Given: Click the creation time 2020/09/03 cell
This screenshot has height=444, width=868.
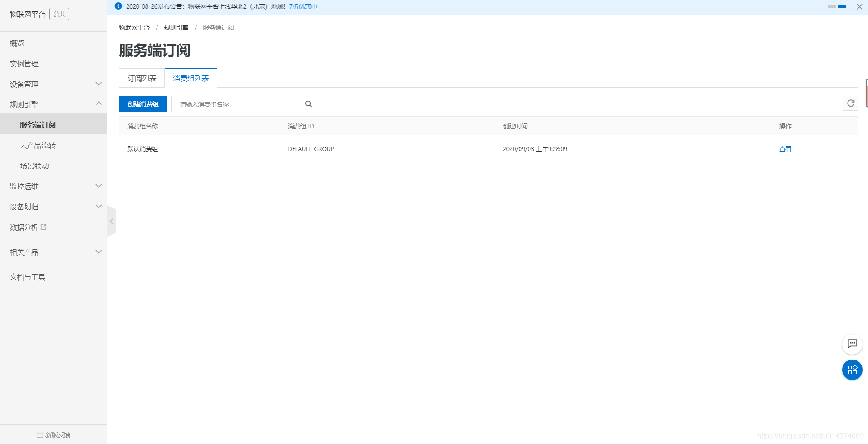Looking at the screenshot, I should [535, 149].
